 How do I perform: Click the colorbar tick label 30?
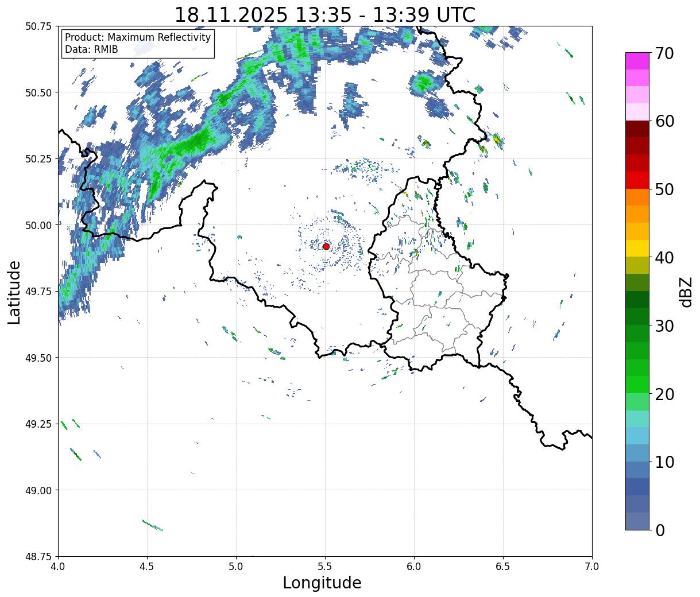click(664, 325)
